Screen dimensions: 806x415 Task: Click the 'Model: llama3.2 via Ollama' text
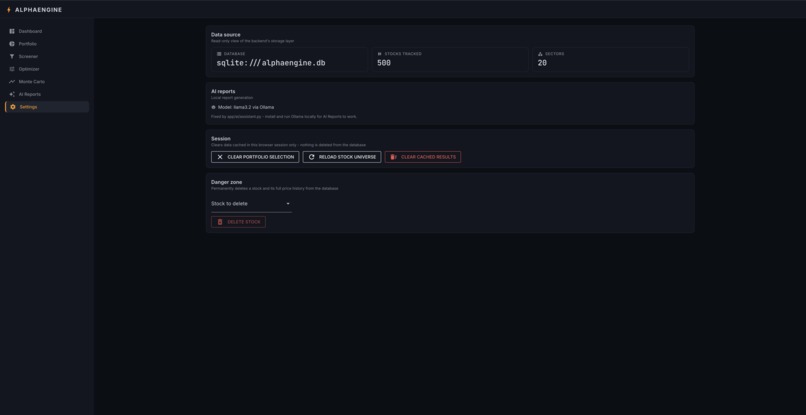[246, 107]
